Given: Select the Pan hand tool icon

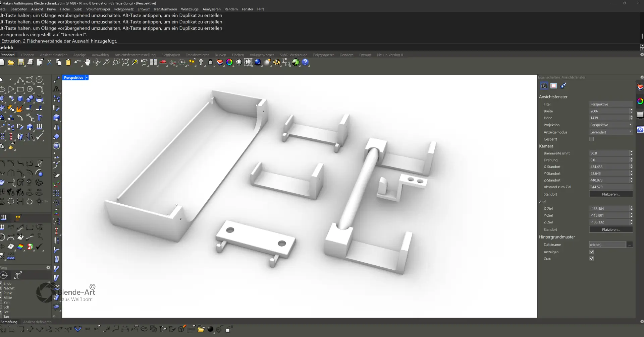Looking at the screenshot, I should click(87, 62).
